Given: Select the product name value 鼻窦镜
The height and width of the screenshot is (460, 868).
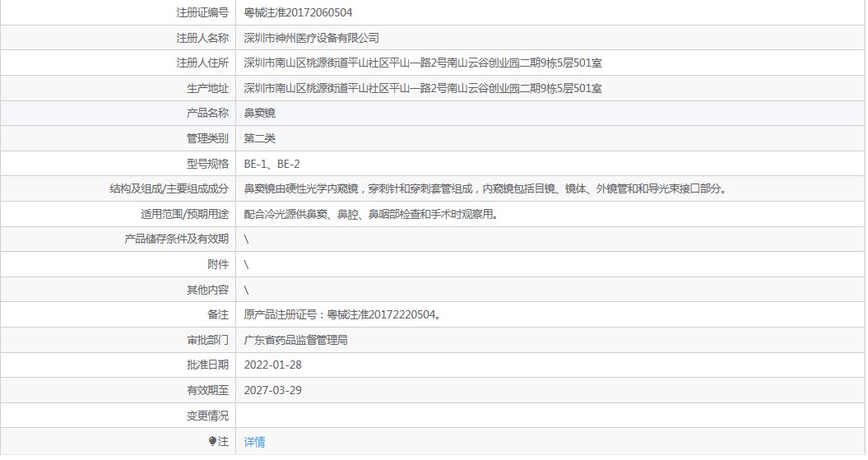Looking at the screenshot, I should pos(260,114).
